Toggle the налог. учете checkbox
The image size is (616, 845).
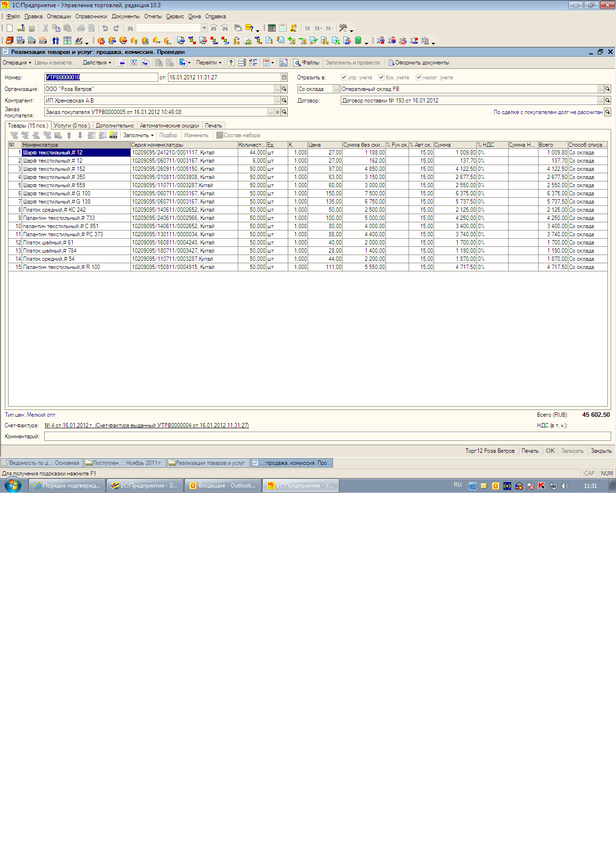point(419,77)
